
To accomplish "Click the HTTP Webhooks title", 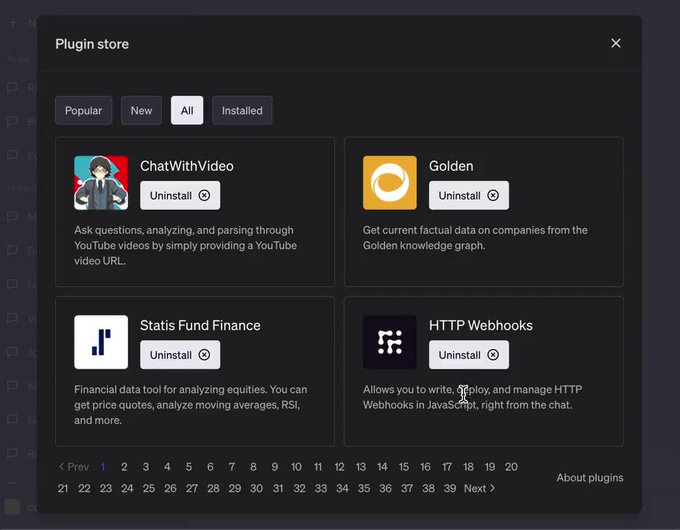I will tap(481, 325).
